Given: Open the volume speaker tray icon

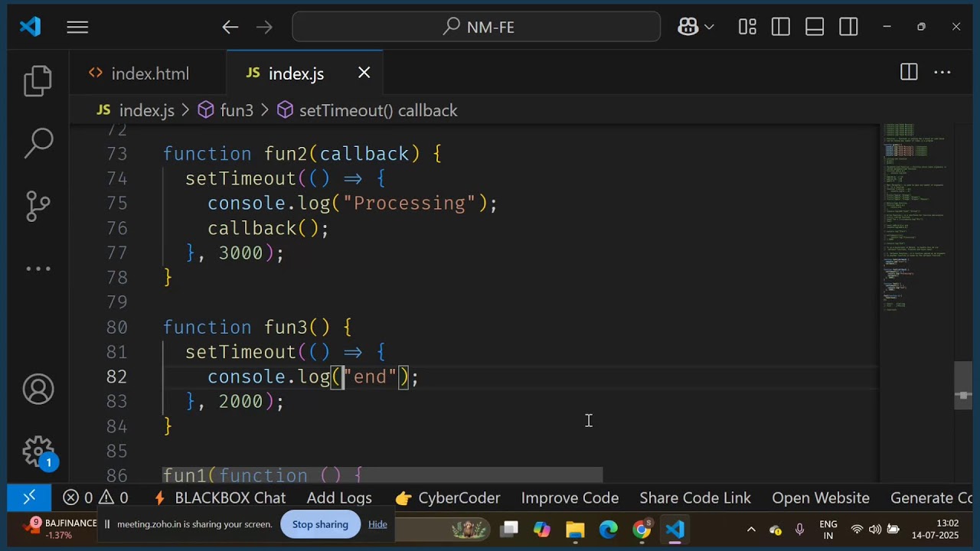Looking at the screenshot, I should (875, 530).
